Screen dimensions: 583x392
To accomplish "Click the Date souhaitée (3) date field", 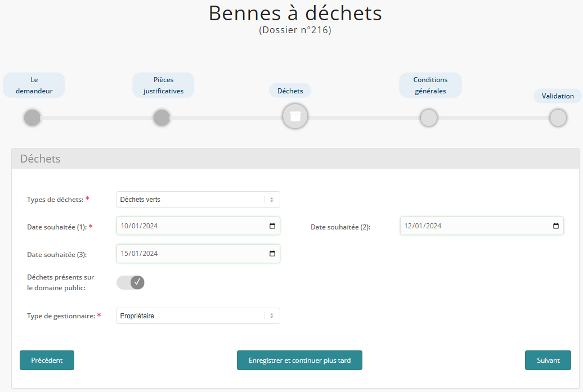I will tap(186, 254).
